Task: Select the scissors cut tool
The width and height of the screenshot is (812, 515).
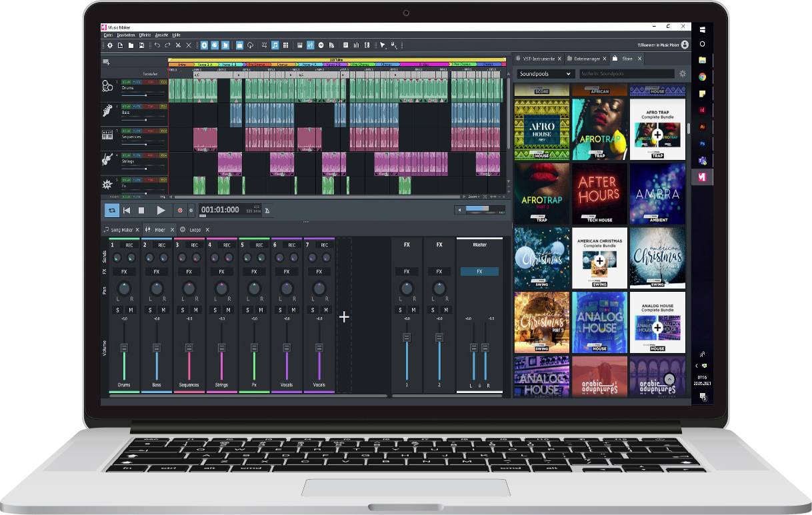Action: [x=178, y=45]
